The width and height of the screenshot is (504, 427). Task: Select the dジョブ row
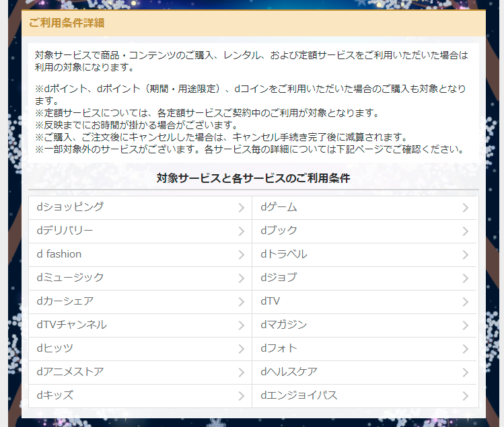(x=364, y=278)
